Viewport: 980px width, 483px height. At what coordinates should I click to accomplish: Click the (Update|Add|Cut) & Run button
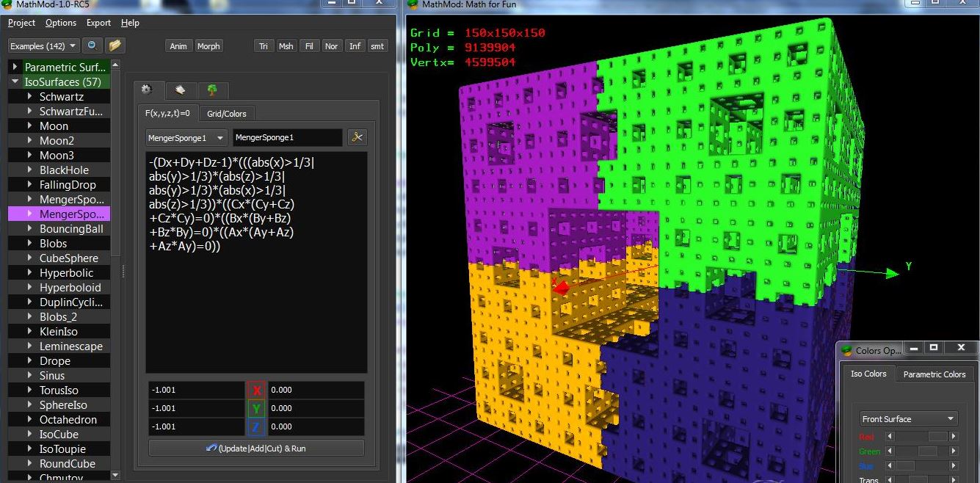pos(255,448)
